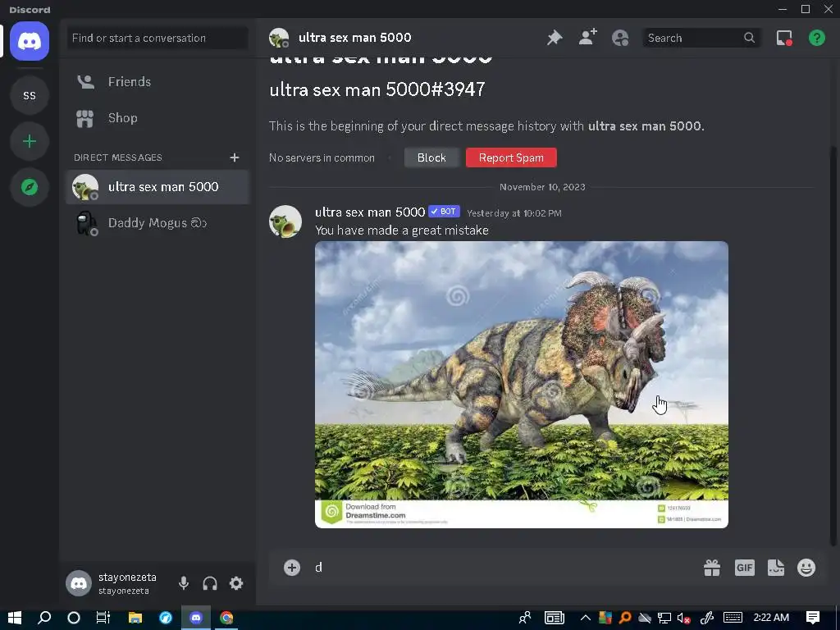This screenshot has width=840, height=630.
Task: Click stayonezeta user panel avatar
Action: (x=79, y=583)
